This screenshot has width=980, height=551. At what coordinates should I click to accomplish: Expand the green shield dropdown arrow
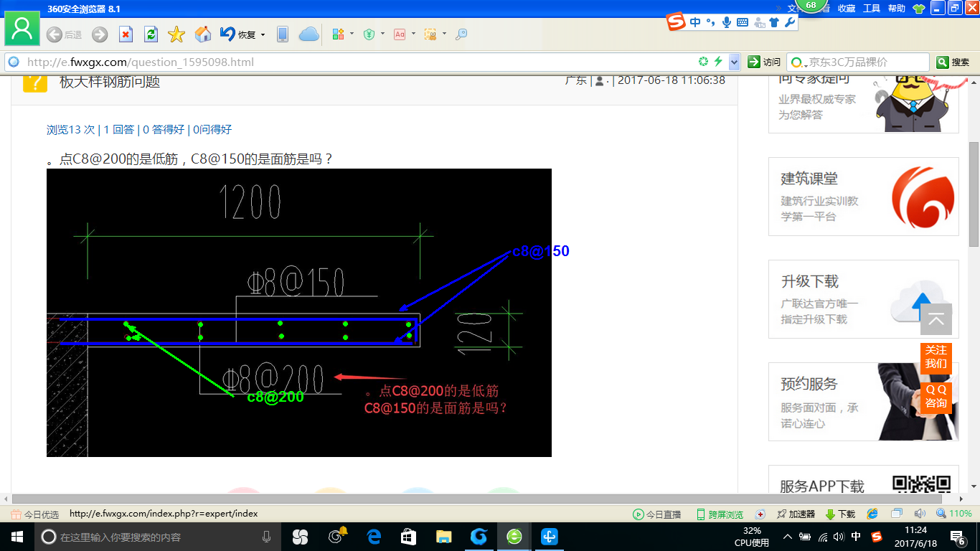click(x=382, y=34)
